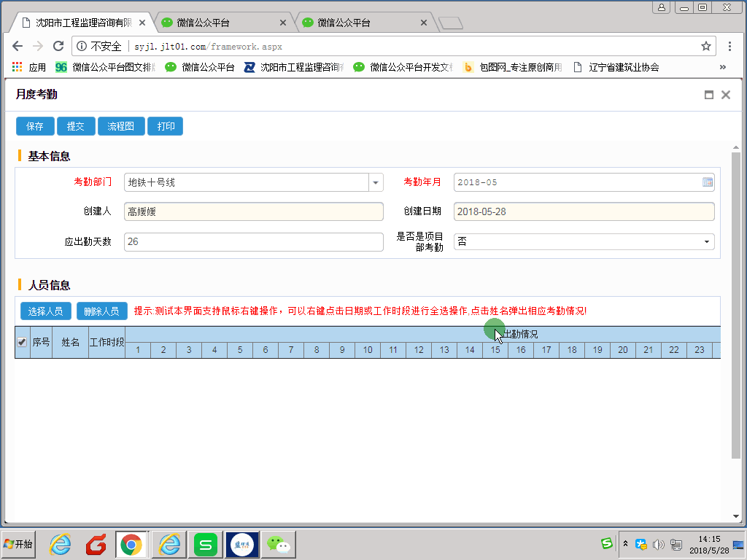Screen dimensions: 747x560
Task: Open Chrome from the taskbar
Action: click(x=131, y=544)
